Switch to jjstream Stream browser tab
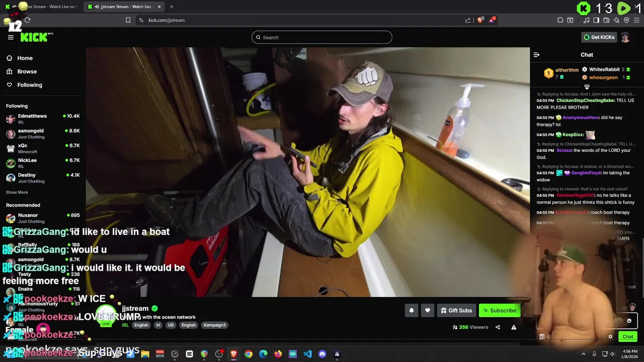 tap(124, 7)
